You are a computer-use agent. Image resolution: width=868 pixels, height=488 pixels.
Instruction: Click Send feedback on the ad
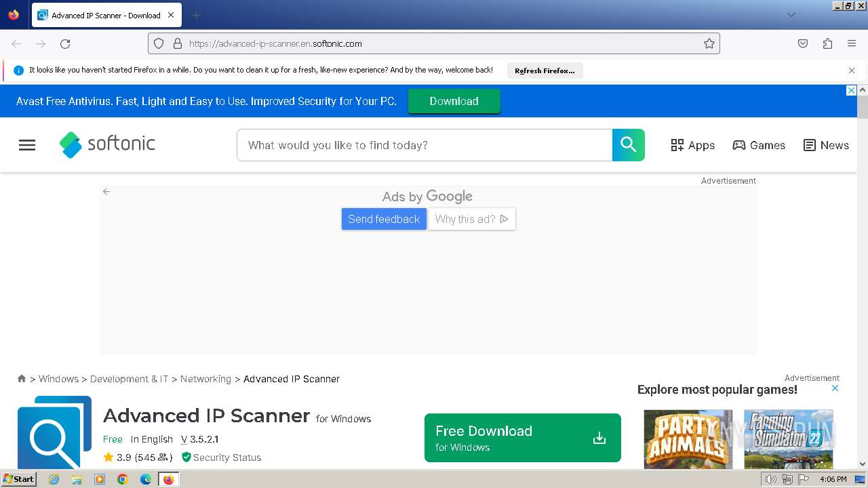[384, 219]
